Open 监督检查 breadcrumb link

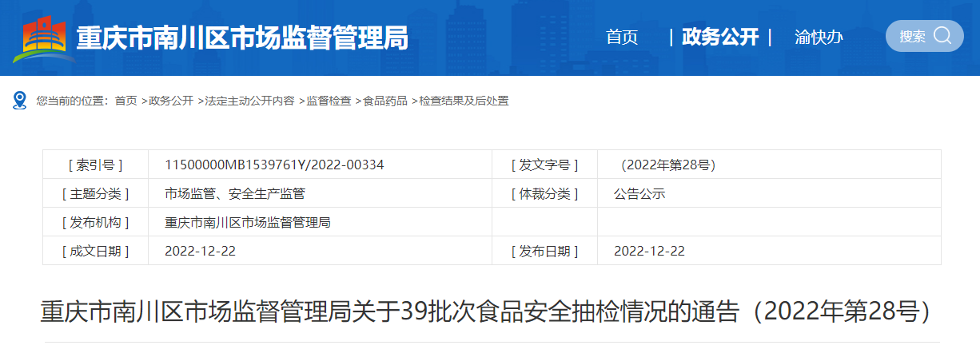(329, 101)
